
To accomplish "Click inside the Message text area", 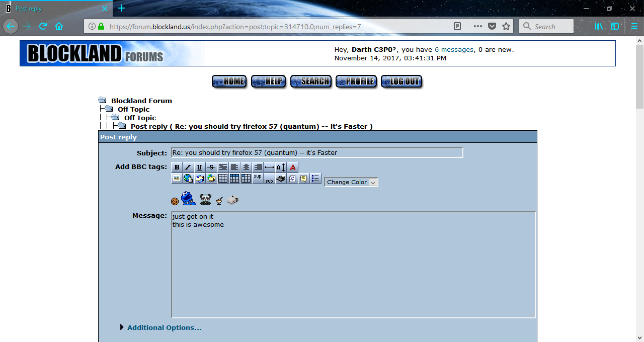I will pyautogui.click(x=353, y=265).
